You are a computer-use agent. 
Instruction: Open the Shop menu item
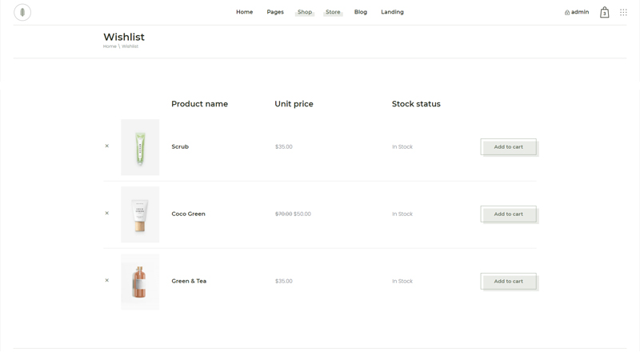[x=305, y=12]
